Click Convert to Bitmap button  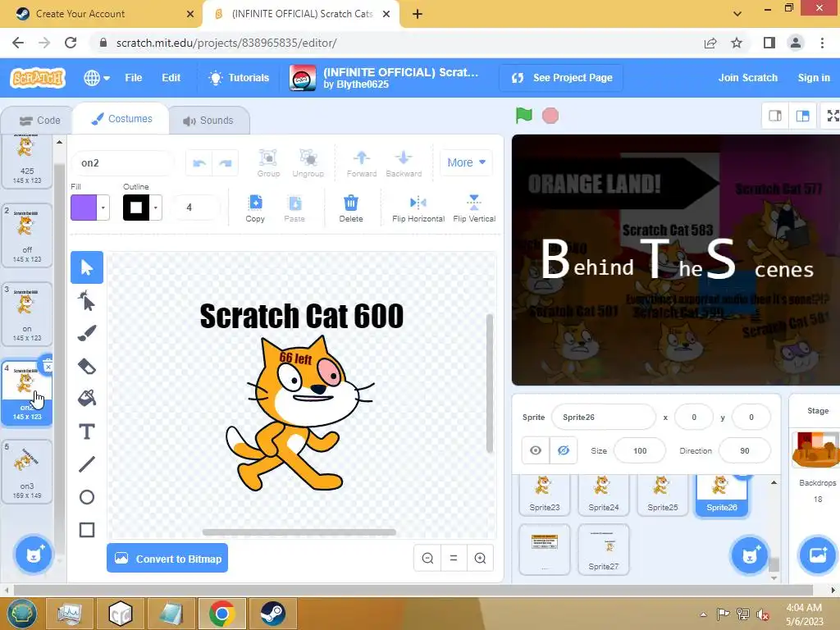(167, 558)
